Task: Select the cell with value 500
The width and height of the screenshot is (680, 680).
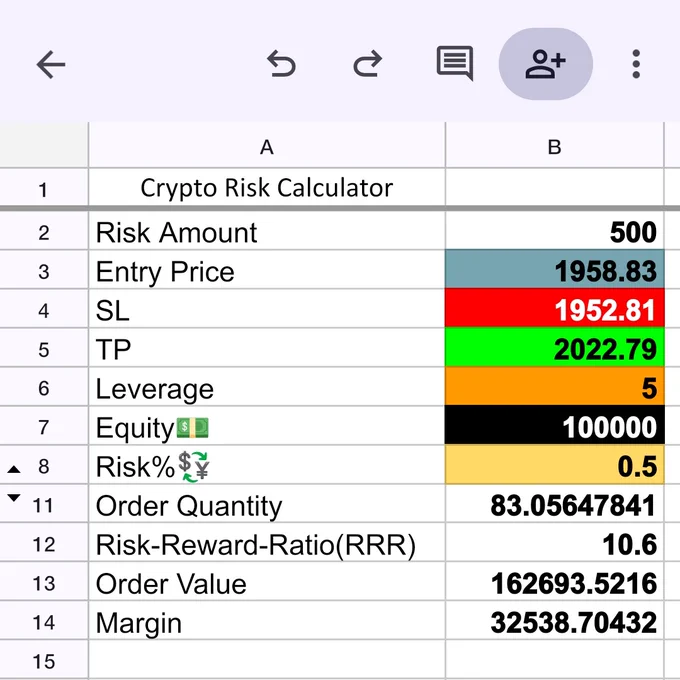Action: pyautogui.click(x=555, y=231)
